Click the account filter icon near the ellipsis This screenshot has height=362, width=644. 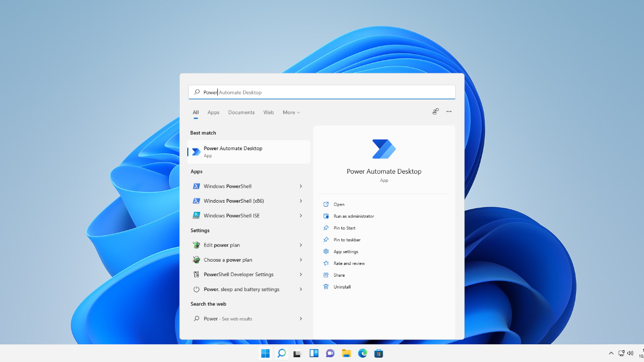coord(435,111)
